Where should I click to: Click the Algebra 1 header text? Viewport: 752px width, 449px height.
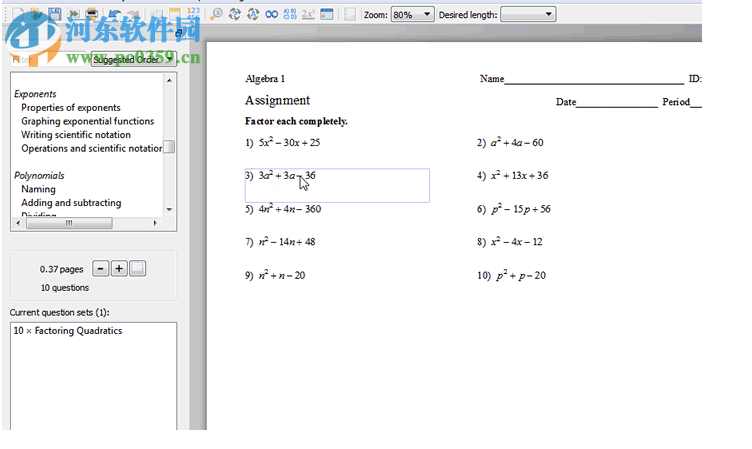(265, 79)
